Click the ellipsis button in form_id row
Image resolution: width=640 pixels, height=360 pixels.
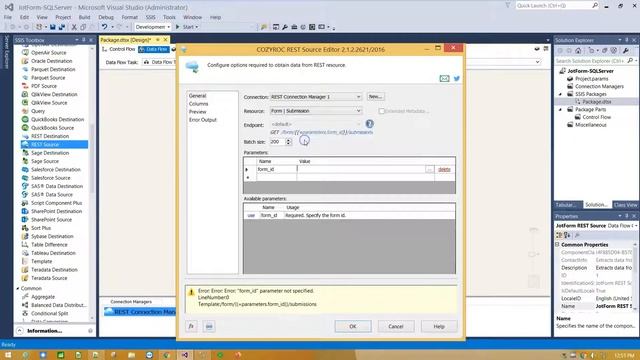[x=429, y=169]
